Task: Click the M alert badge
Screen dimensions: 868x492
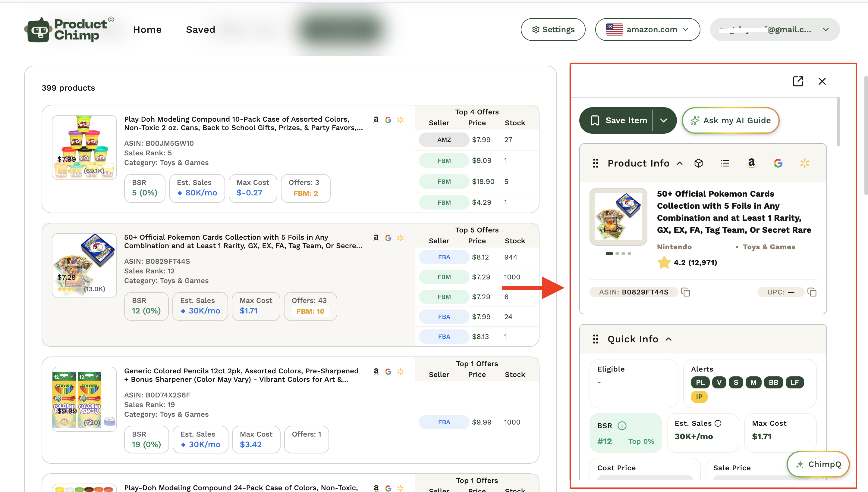Action: point(753,382)
